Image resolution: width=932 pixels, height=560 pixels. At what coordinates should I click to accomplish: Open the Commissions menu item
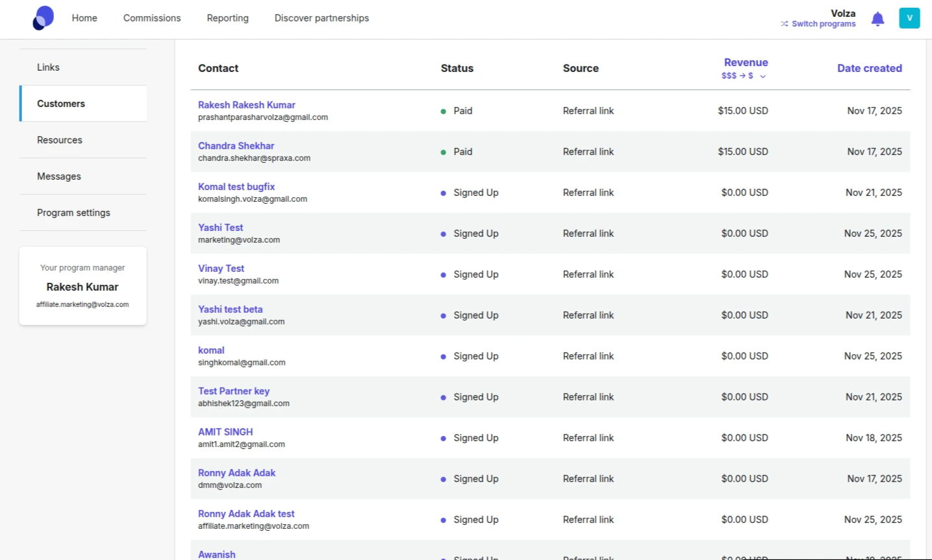(x=152, y=18)
